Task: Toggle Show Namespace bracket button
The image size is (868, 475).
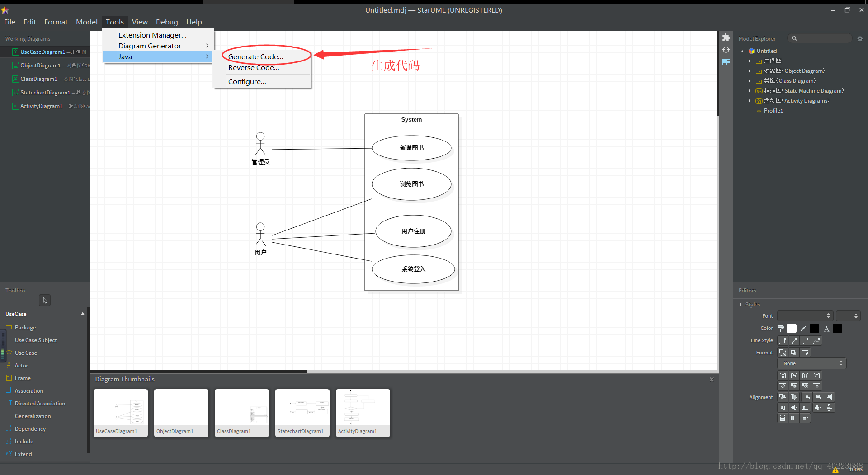Action: [x=794, y=376]
